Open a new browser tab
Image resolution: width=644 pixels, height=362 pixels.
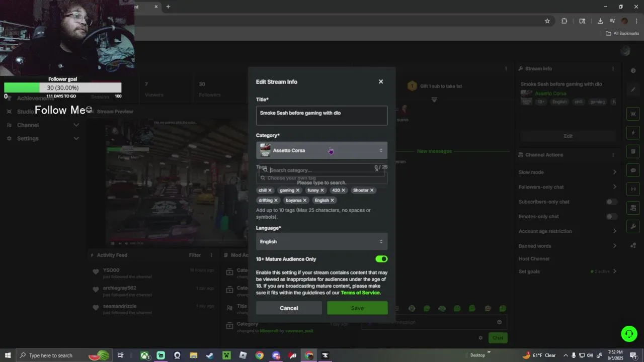168,7
